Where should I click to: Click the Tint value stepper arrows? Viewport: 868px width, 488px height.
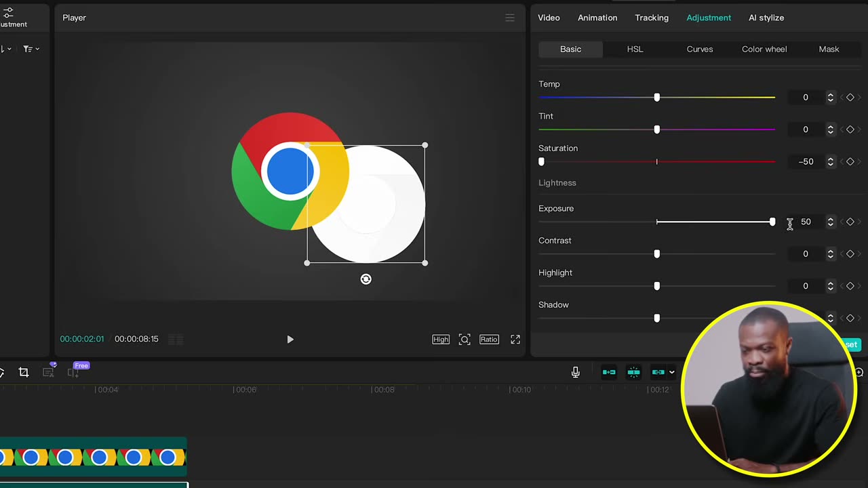pos(830,129)
